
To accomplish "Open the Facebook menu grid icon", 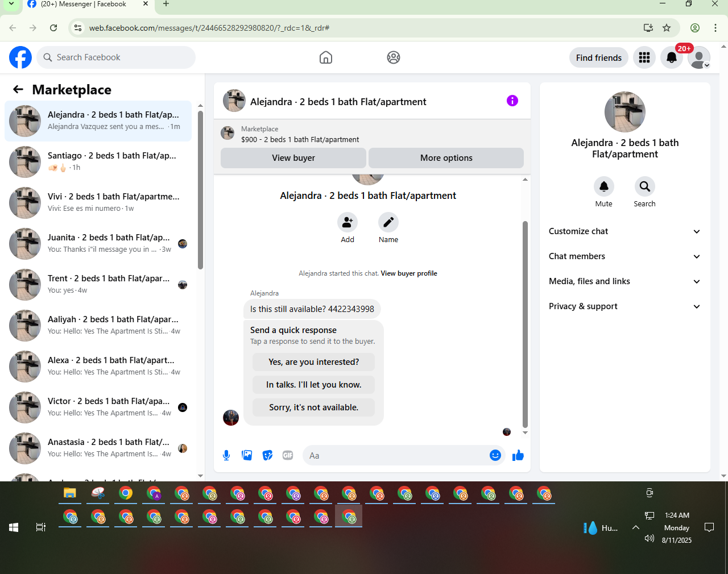I will [644, 57].
